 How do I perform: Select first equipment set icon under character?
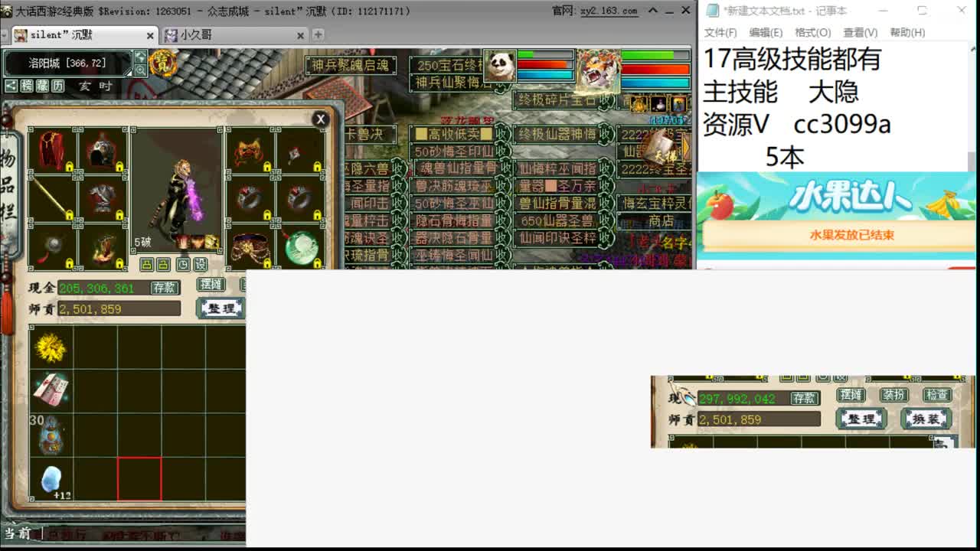coord(146,264)
